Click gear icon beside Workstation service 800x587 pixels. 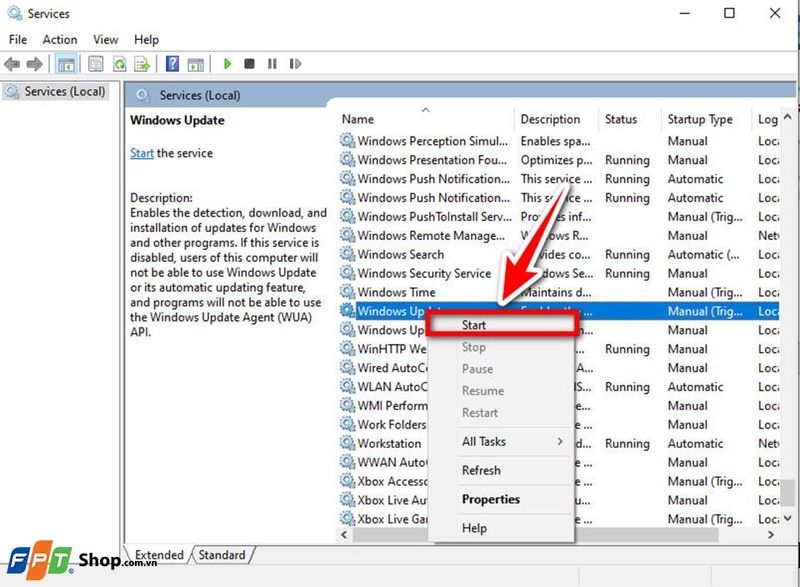(347, 443)
